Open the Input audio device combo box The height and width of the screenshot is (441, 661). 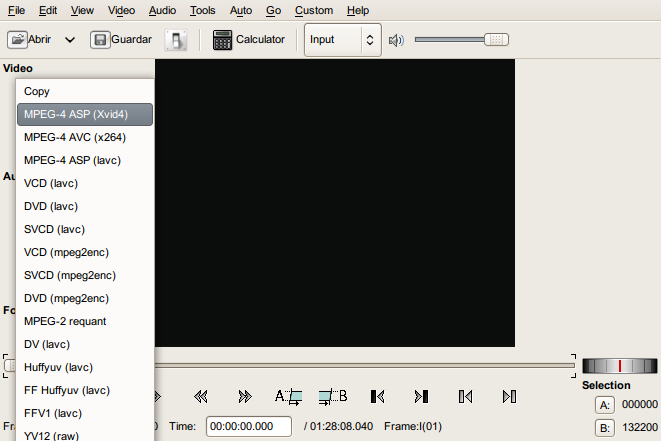click(x=342, y=40)
